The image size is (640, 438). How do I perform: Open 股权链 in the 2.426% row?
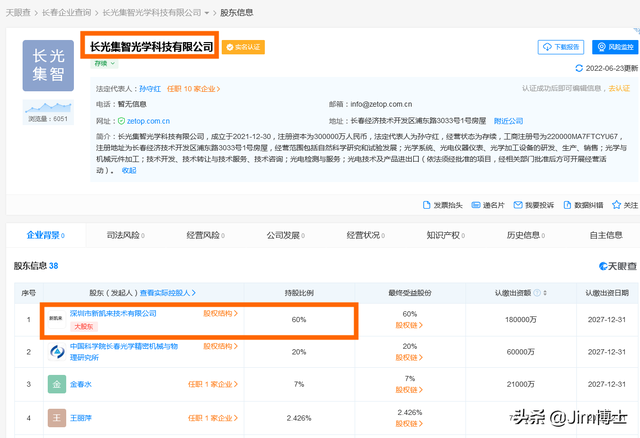tap(409, 424)
